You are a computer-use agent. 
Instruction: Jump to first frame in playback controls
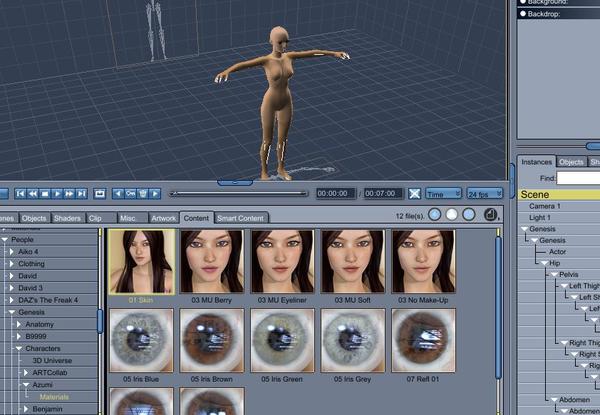click(20, 194)
